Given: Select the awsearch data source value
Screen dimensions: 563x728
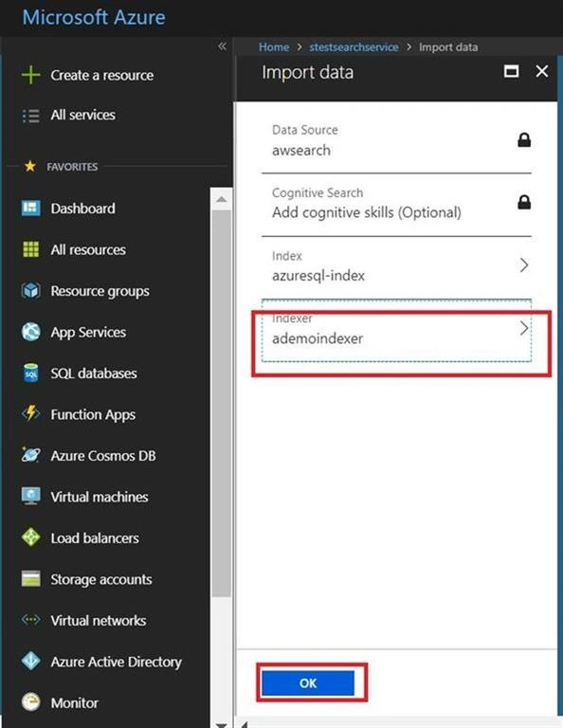Looking at the screenshot, I should click(301, 151).
